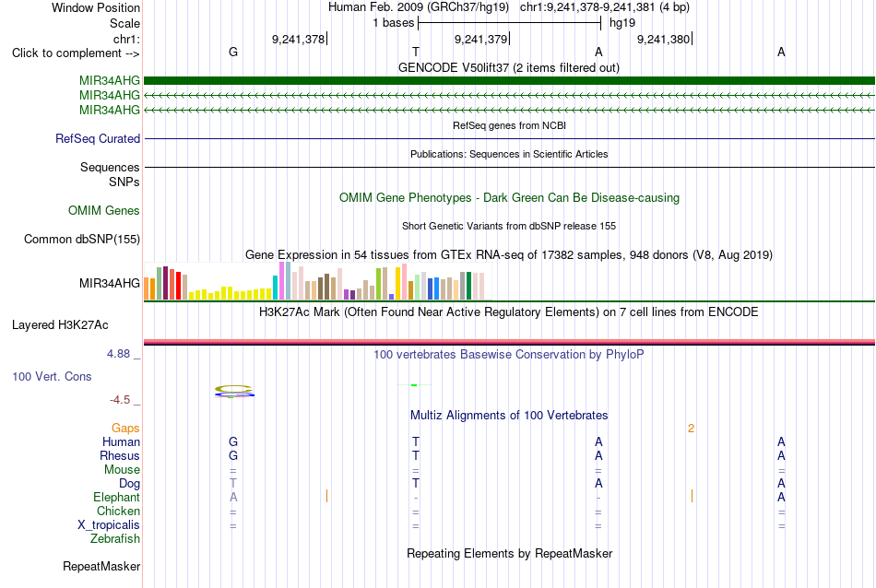Click the 4.88 PhyloP upper scale value
Viewport: 876px width, 588px height.
point(118,354)
